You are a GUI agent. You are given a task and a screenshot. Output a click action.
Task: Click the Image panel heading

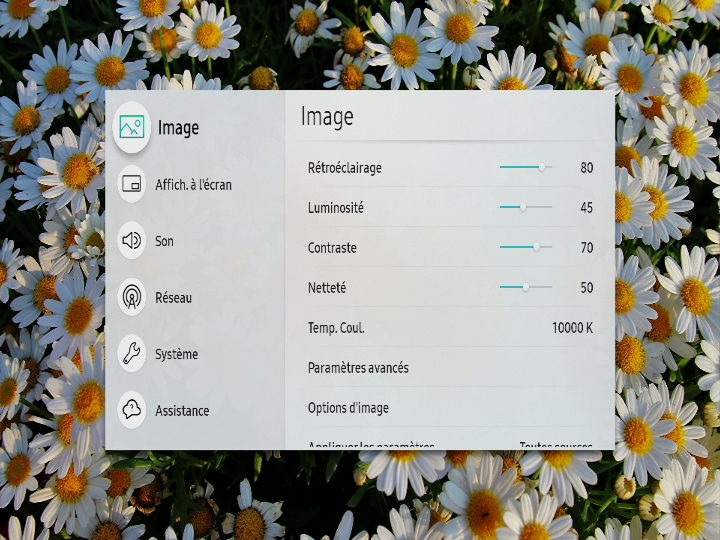click(327, 116)
